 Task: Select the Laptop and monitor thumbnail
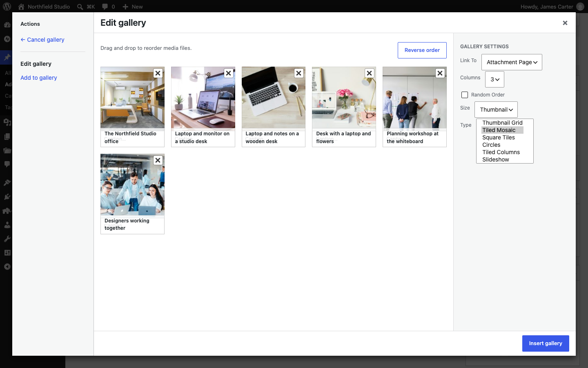(x=203, y=98)
